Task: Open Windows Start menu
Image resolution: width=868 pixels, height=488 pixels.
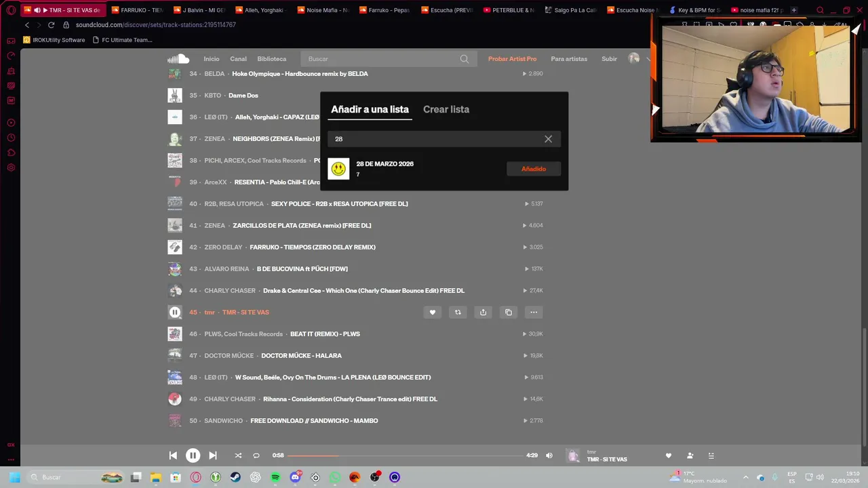Action: click(x=14, y=477)
